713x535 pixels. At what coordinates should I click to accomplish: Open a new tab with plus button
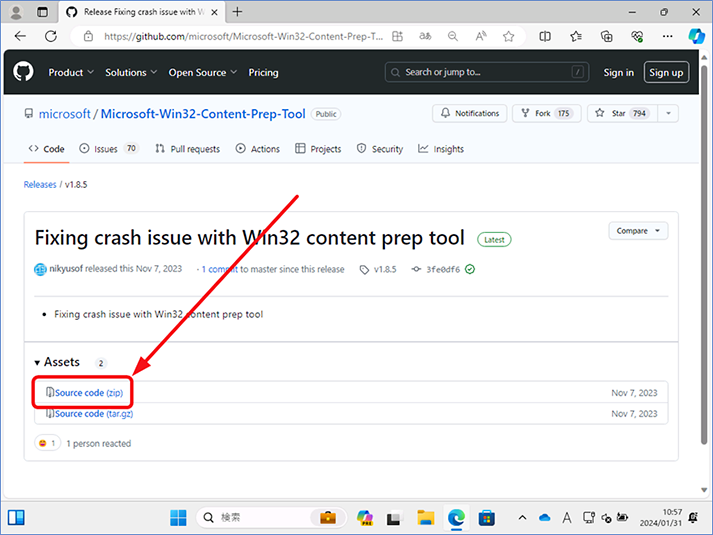[237, 12]
